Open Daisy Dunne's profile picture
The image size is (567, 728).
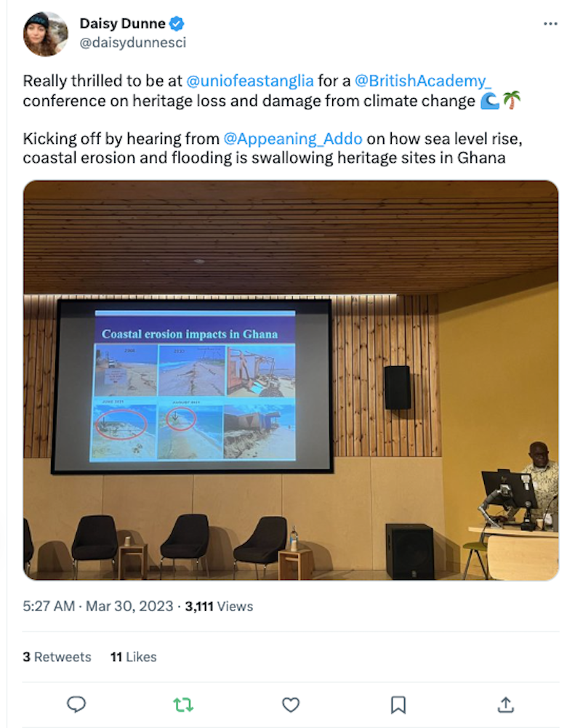(46, 34)
